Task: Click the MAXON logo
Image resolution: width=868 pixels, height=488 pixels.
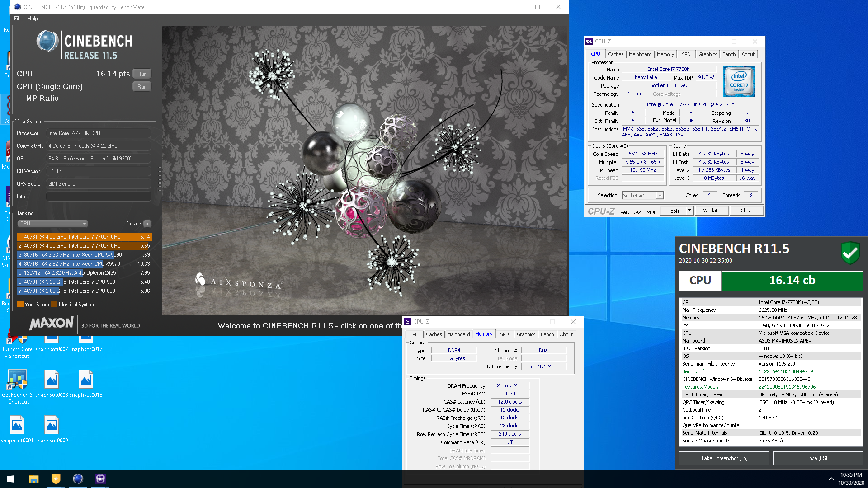Action: point(51,324)
